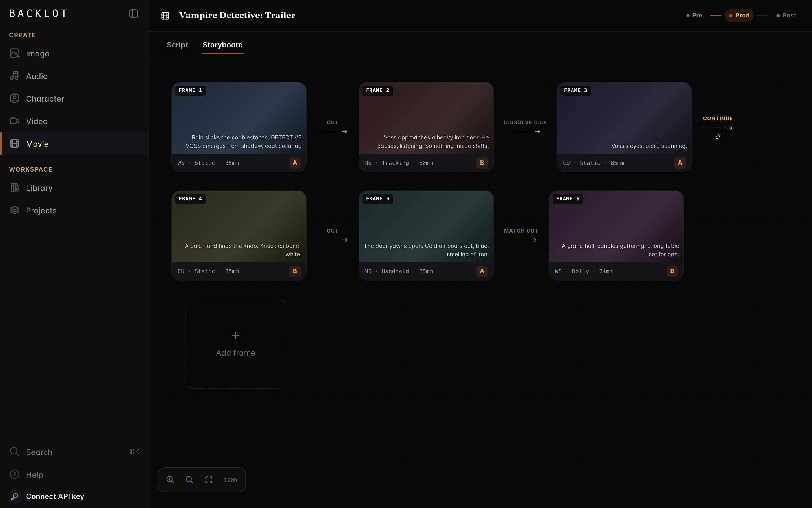
Task: Go to the Character section
Action: click(x=74, y=98)
